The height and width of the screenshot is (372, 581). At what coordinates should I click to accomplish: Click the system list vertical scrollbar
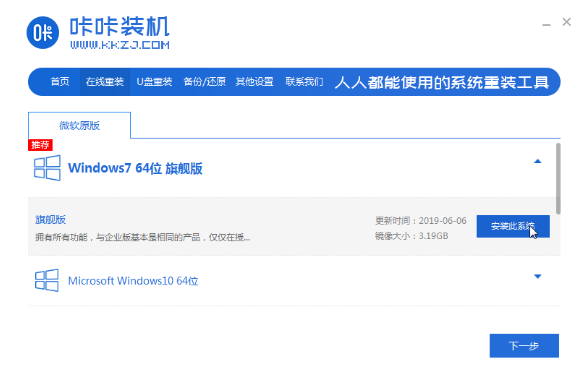tap(558, 179)
